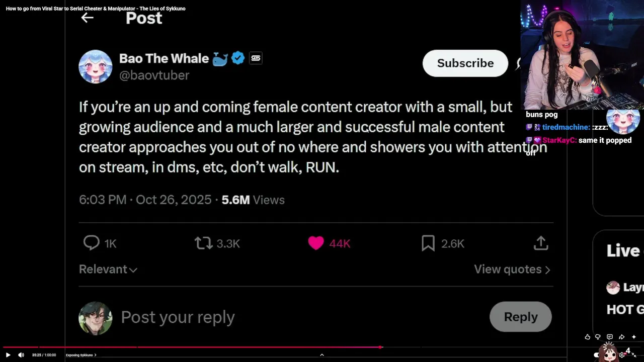Share the video via arrow icon

pyautogui.click(x=622, y=337)
